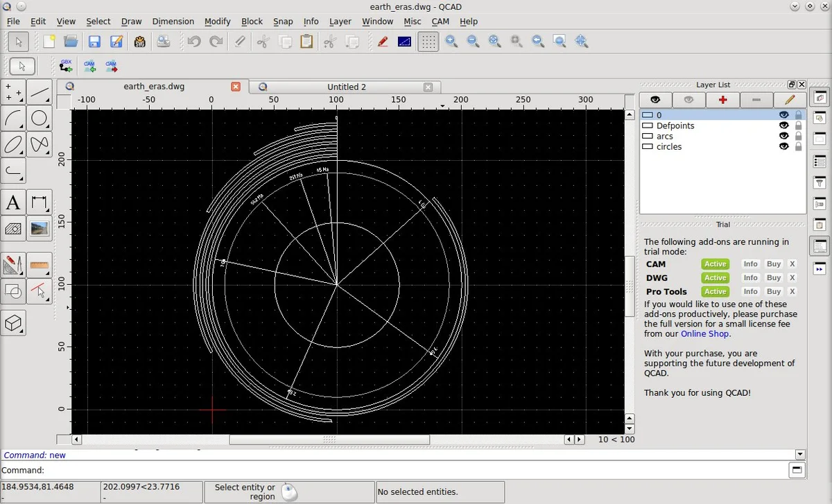Image resolution: width=832 pixels, height=504 pixels.
Task: Hide the arcs layer
Action: 784,137
